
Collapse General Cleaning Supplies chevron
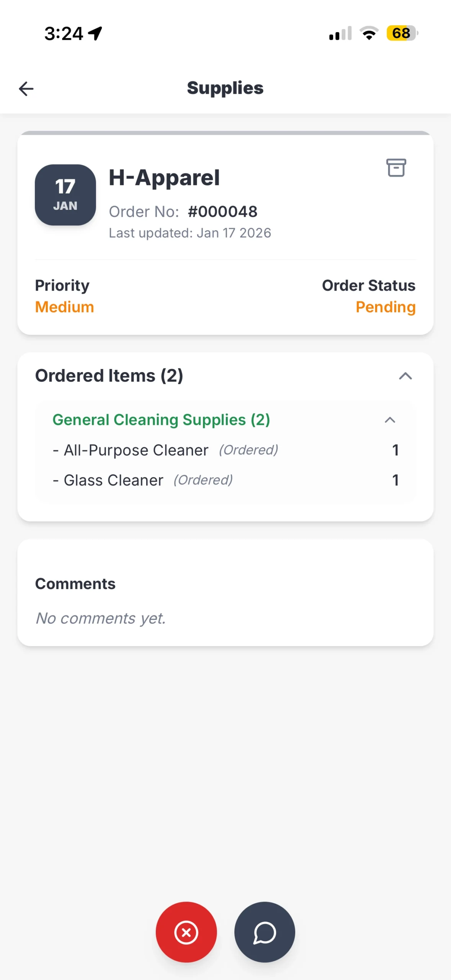click(x=390, y=420)
